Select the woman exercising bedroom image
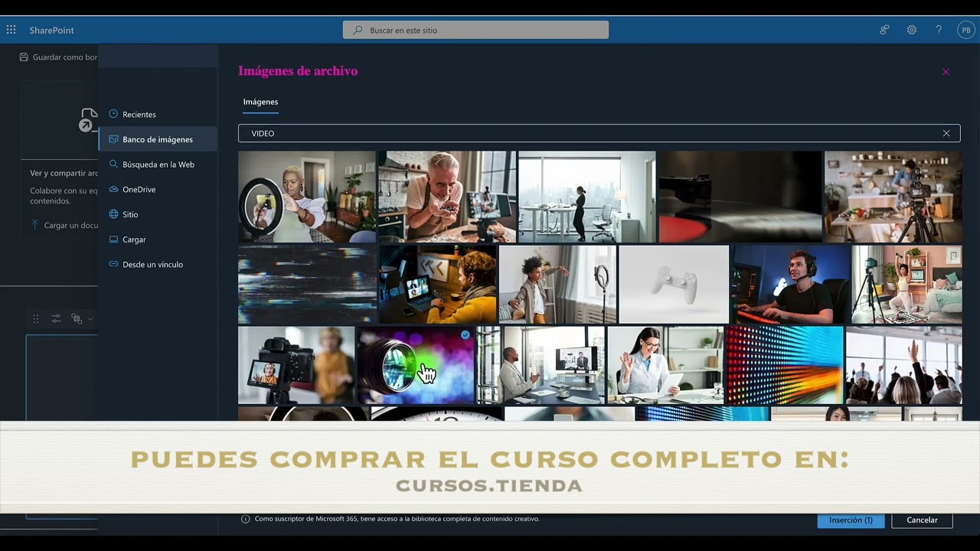980x551 pixels. (907, 284)
